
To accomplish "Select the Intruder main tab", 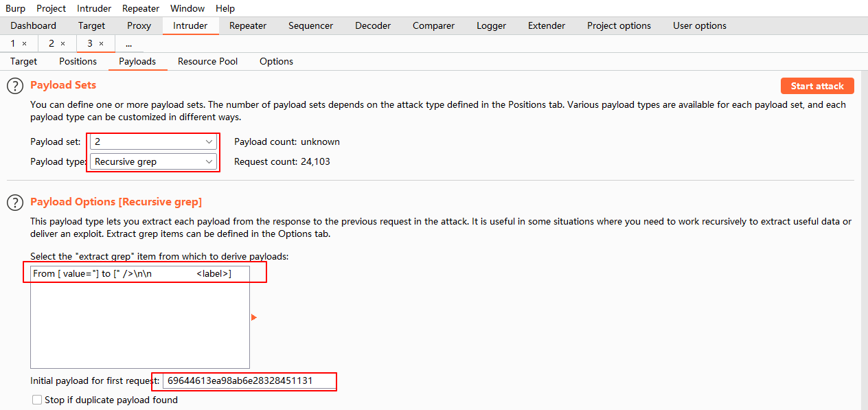I will (190, 25).
